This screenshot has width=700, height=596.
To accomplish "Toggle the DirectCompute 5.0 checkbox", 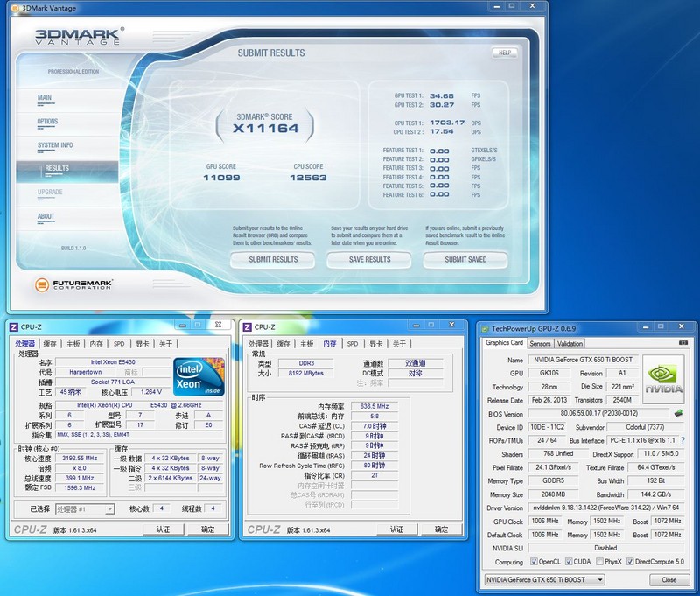I will point(630,562).
